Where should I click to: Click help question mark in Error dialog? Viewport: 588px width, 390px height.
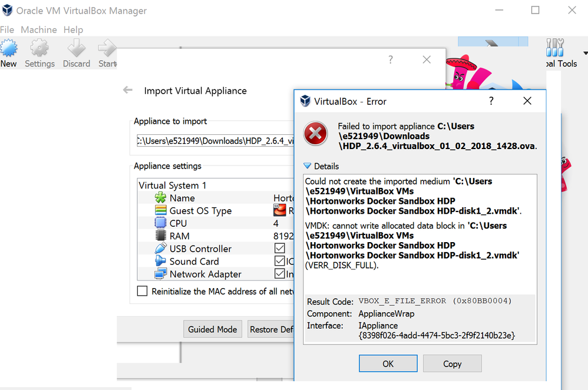pos(491,101)
